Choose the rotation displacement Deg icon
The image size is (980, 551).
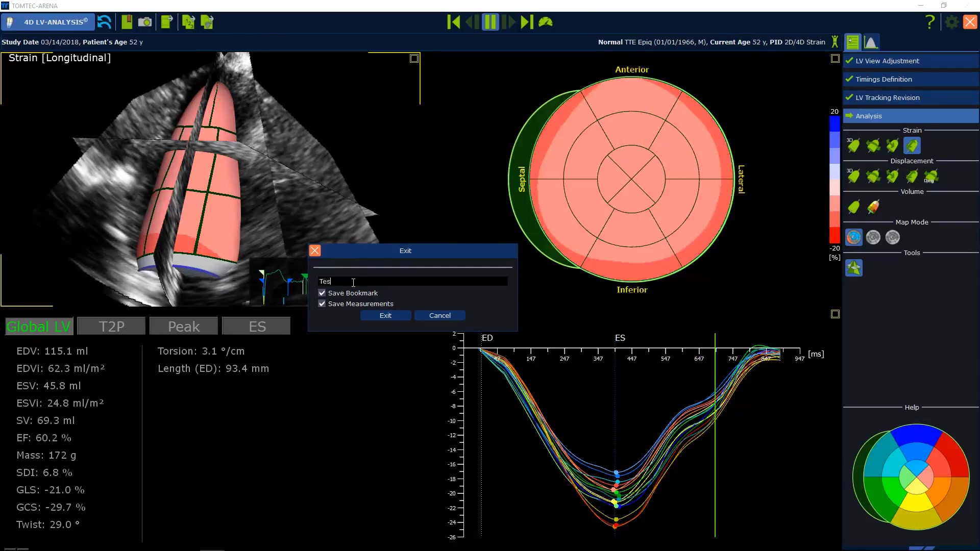click(x=931, y=177)
